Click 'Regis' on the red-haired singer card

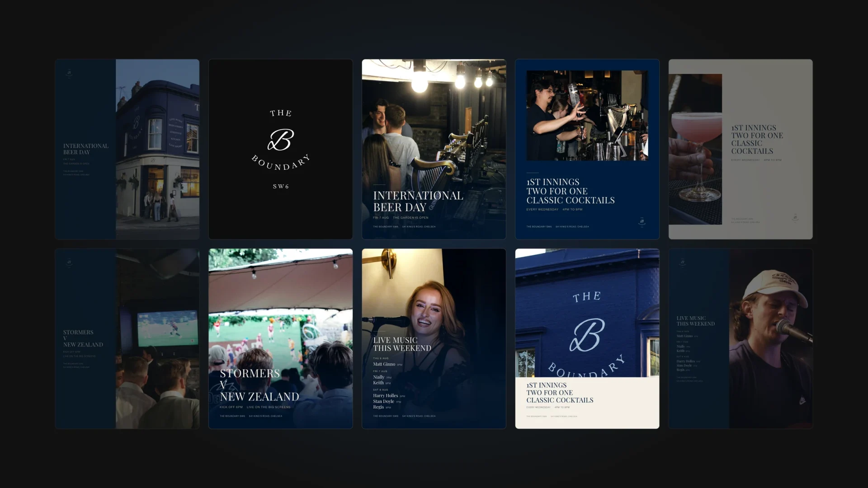coord(378,407)
